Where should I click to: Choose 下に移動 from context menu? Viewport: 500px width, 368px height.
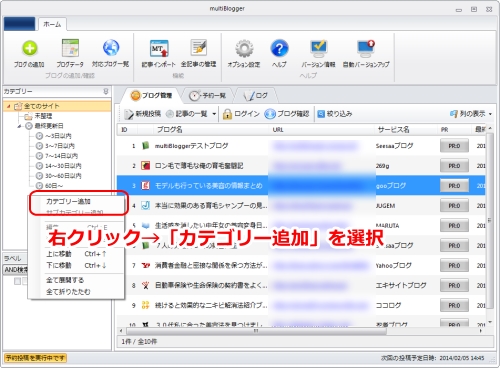click(x=76, y=266)
